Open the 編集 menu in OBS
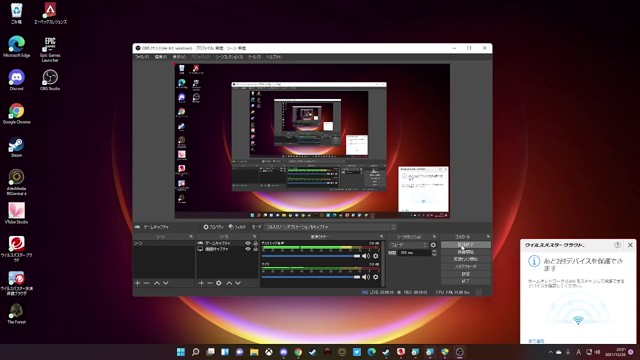Screen dimensions: 640x360 click(160, 57)
